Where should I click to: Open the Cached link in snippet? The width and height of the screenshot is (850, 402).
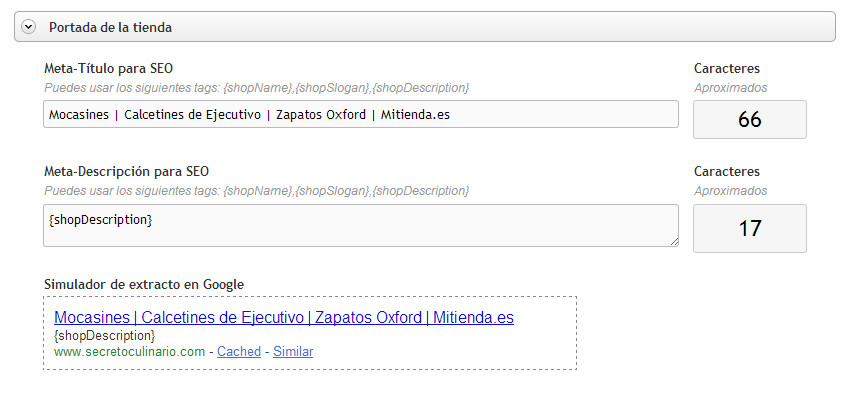(x=239, y=352)
